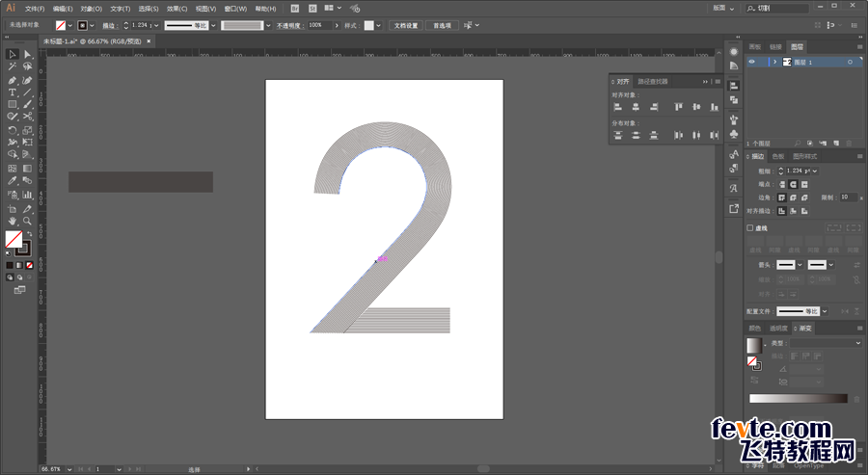
Task: Open 粗细 weight dropdown in Stroke panel
Action: 815,171
